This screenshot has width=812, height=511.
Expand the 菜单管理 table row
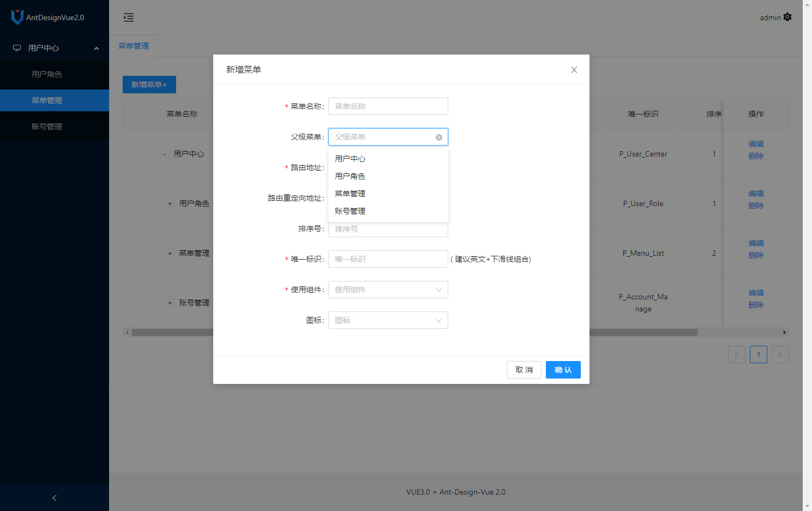[x=170, y=254]
